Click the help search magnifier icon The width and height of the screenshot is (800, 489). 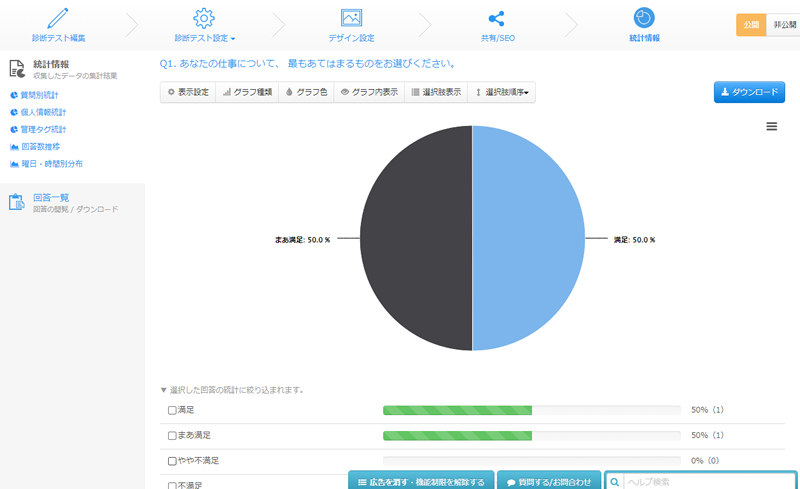tap(615, 482)
